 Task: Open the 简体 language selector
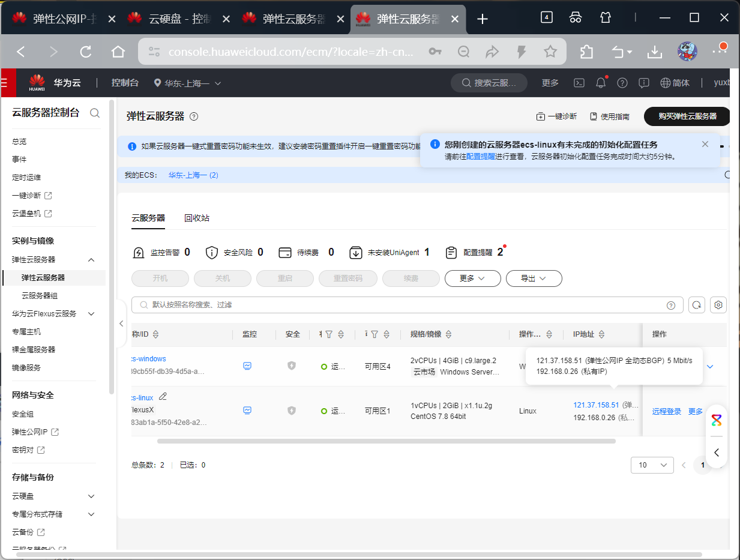point(675,83)
